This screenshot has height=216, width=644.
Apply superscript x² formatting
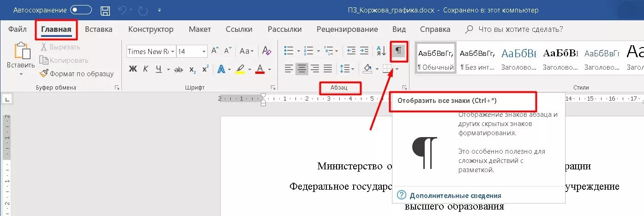pos(205,69)
